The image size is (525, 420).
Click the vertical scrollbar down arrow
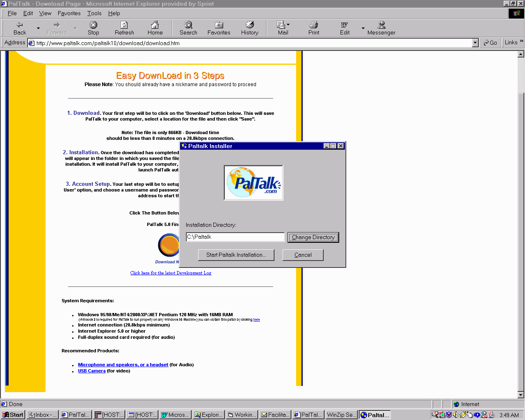(x=521, y=395)
